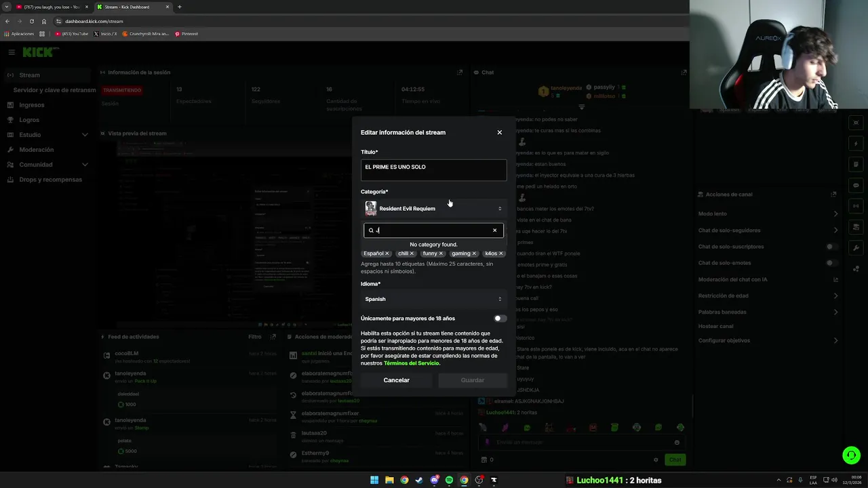The height and width of the screenshot is (488, 868).
Task: Edit the Título field text
Action: pos(433,169)
